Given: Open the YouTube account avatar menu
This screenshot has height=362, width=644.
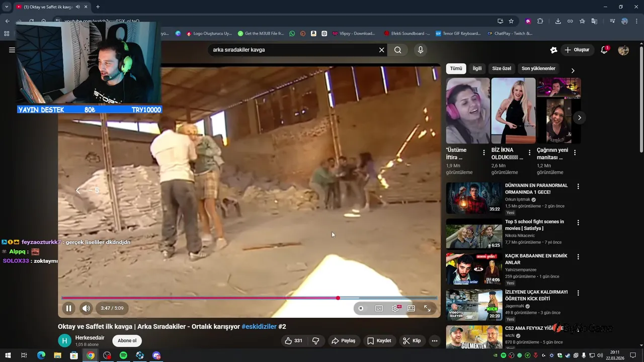Looking at the screenshot, I should point(623,50).
